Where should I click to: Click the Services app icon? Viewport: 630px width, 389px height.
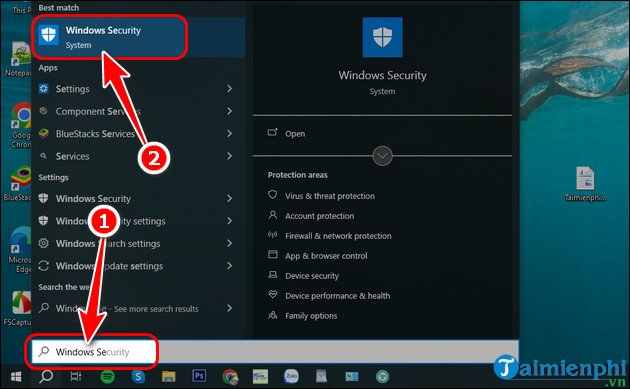click(43, 156)
